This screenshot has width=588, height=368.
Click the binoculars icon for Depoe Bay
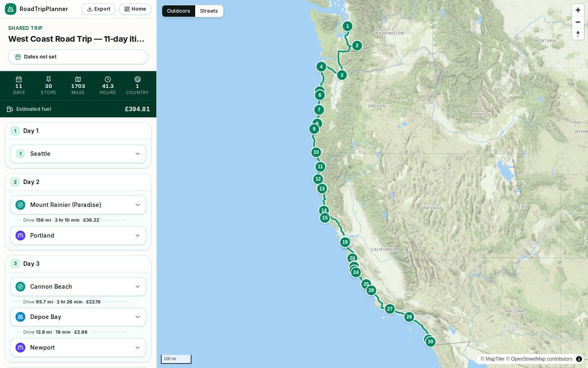pos(20,317)
